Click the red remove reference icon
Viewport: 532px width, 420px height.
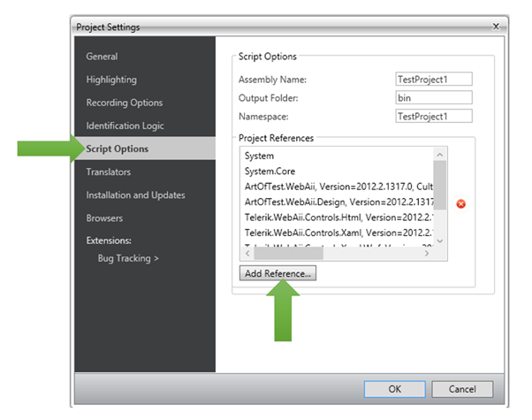[461, 204]
